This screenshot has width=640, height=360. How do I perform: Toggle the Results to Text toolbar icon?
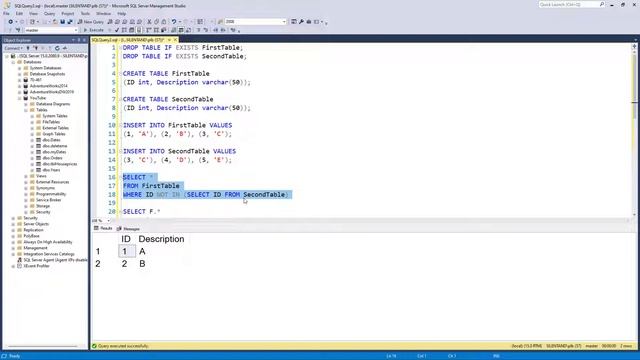tap(173, 30)
